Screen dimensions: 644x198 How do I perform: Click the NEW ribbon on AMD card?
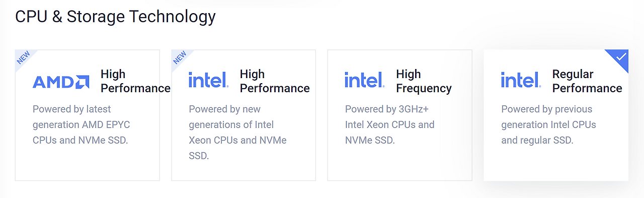[x=23, y=57]
